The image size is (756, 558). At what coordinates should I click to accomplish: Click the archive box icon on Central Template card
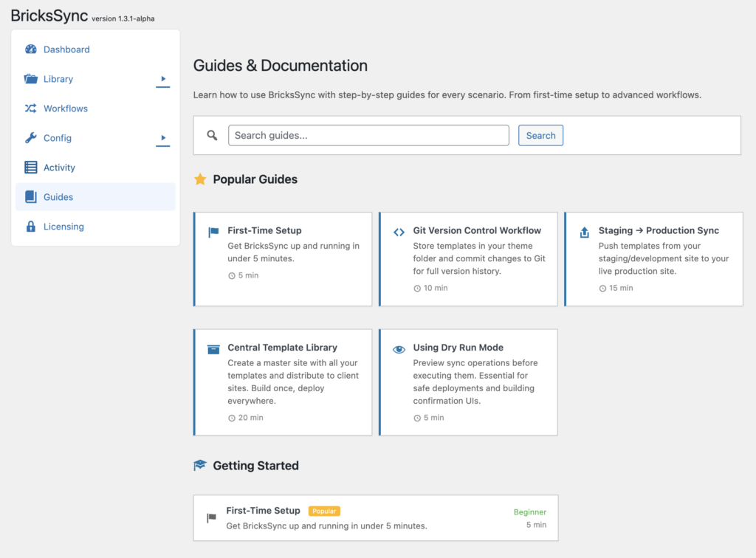pyautogui.click(x=213, y=349)
